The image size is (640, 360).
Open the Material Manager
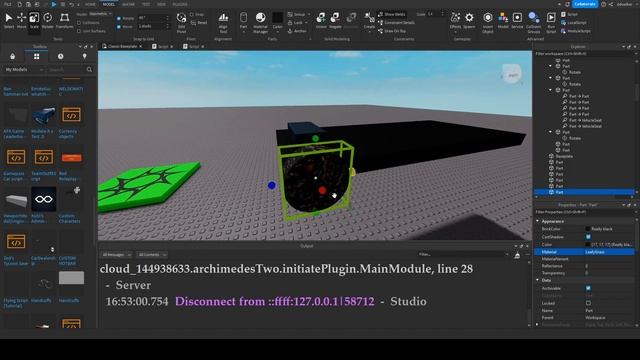pyautogui.click(x=260, y=23)
